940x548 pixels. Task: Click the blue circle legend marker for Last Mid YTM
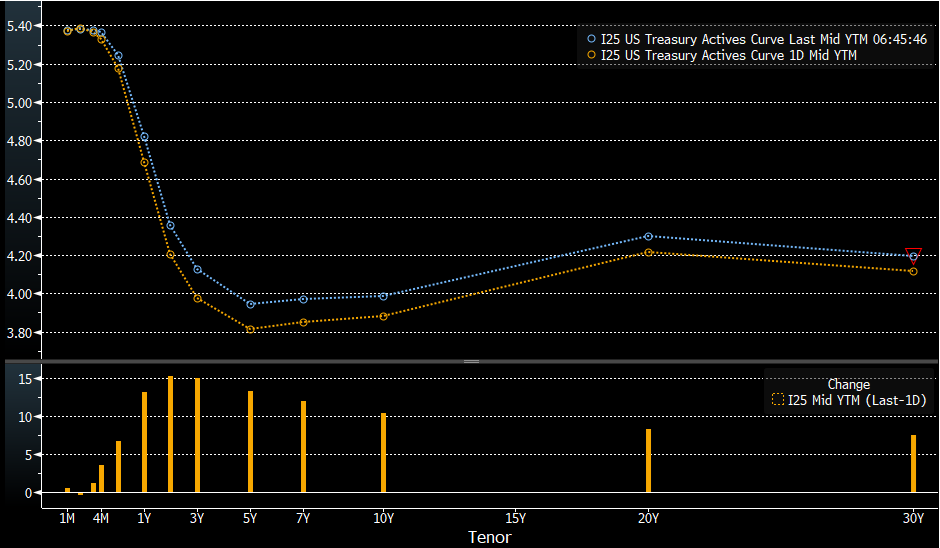click(591, 39)
